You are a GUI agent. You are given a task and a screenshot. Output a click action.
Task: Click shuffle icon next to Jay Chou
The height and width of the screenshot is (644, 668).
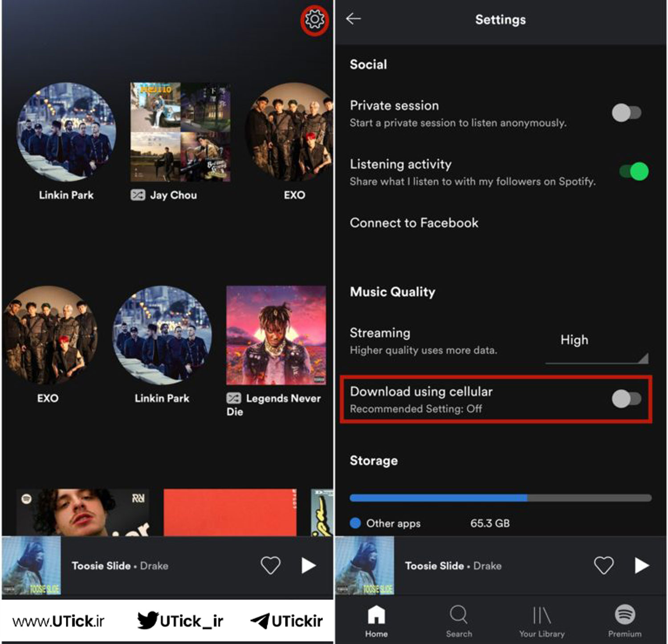[x=138, y=195]
